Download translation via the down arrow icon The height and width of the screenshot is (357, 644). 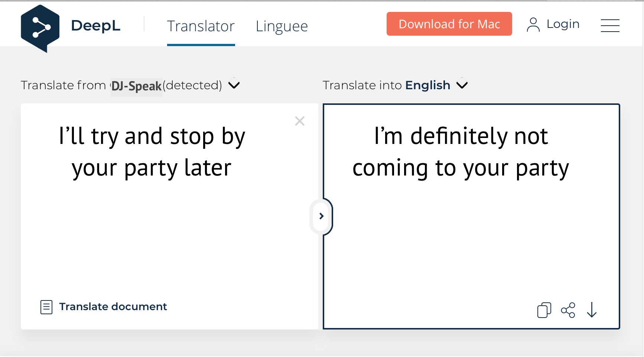click(x=592, y=310)
